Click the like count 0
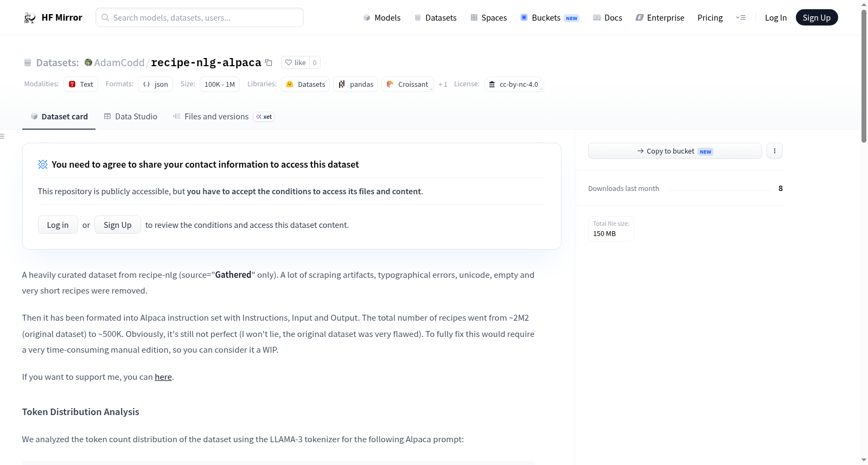The image size is (868, 465). pos(315,62)
